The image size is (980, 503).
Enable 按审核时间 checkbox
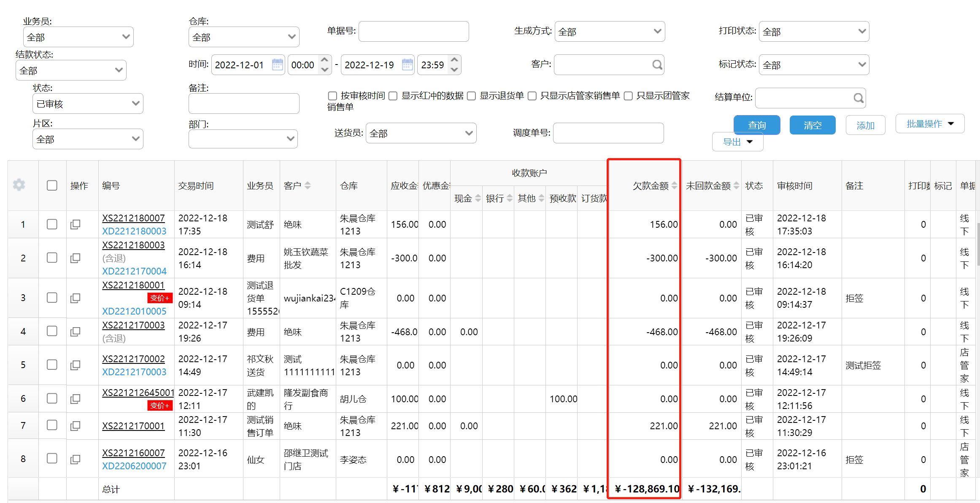click(332, 96)
